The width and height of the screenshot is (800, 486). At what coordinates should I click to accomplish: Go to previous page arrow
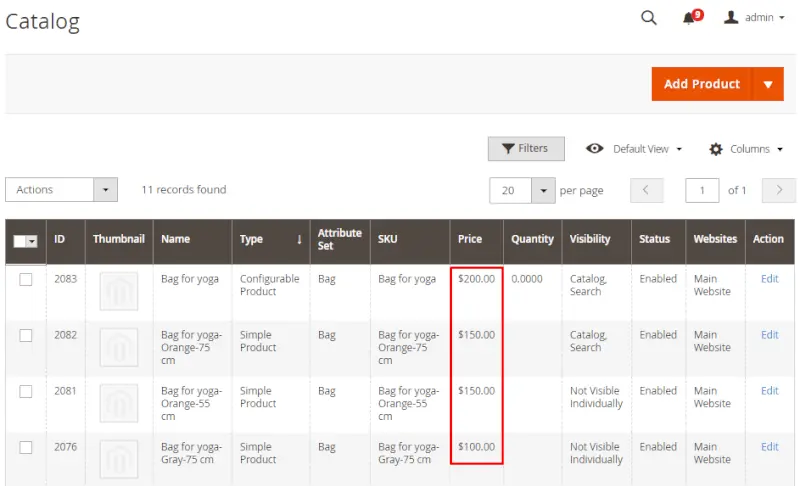(x=647, y=190)
